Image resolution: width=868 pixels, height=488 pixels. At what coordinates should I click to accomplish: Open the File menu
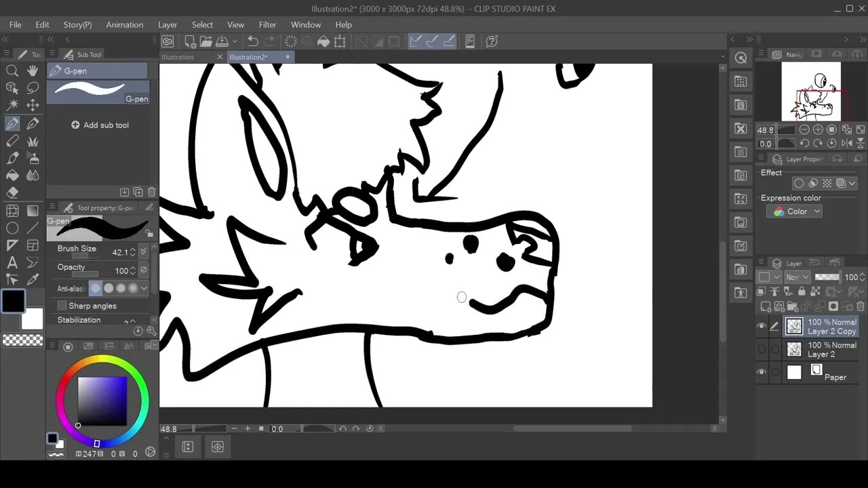pos(15,24)
